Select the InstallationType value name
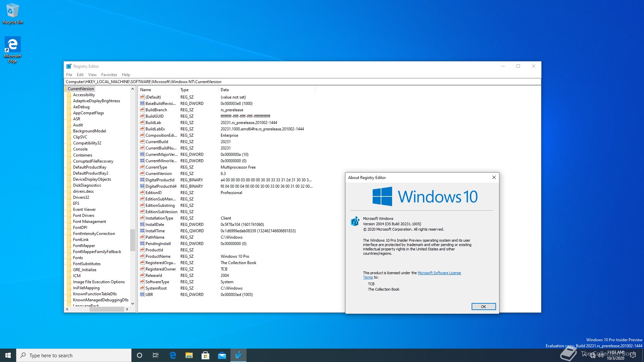This screenshot has width=644, height=362. [x=159, y=218]
